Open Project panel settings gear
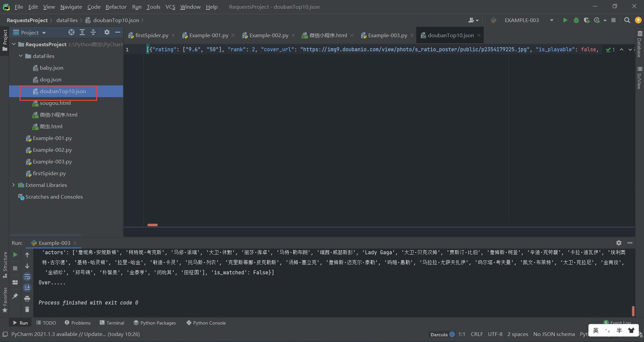Viewport: 644px width, 342px height. [x=107, y=32]
